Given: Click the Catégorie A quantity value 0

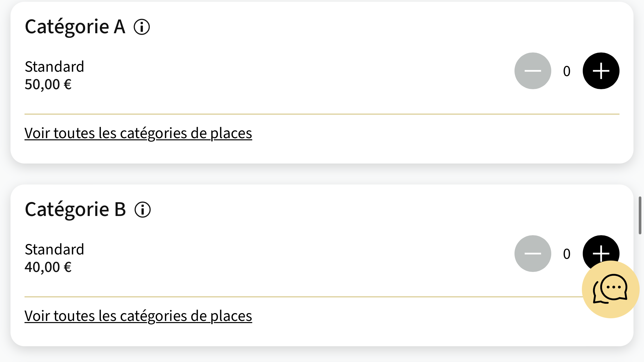Looking at the screenshot, I should click(x=567, y=71).
